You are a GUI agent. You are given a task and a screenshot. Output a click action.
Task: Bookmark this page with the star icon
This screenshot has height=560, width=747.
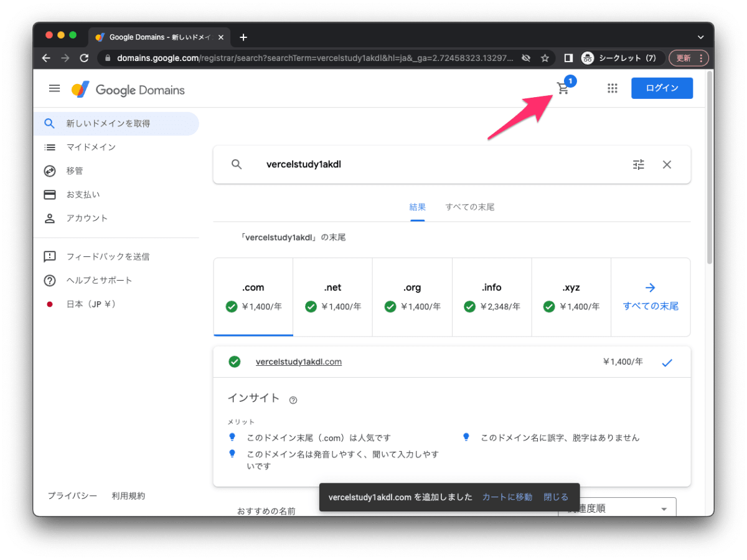point(545,58)
